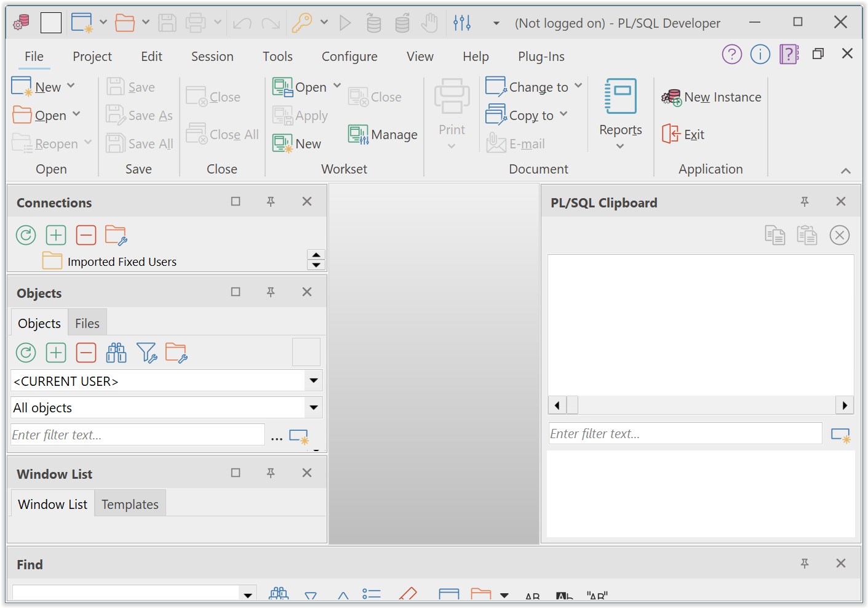This screenshot has height=608, width=868.
Task: Click the Manage workset icon in the ribbon
Action: (x=382, y=134)
